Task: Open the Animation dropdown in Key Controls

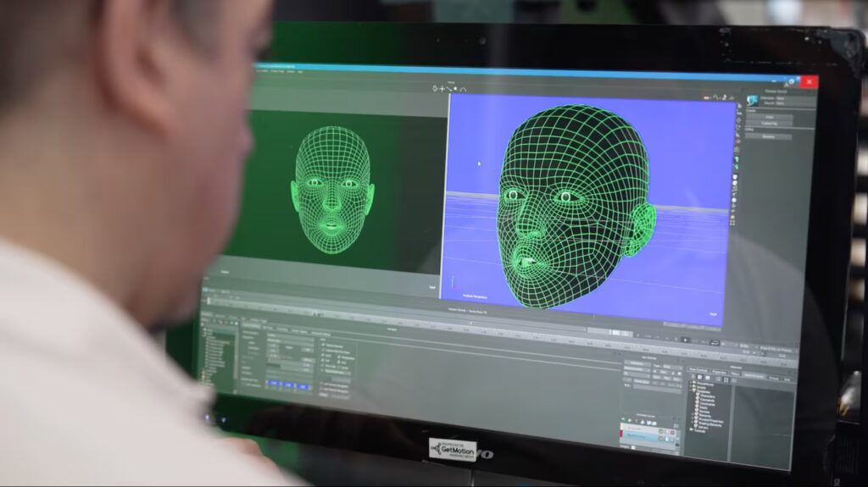Action: coord(637,363)
